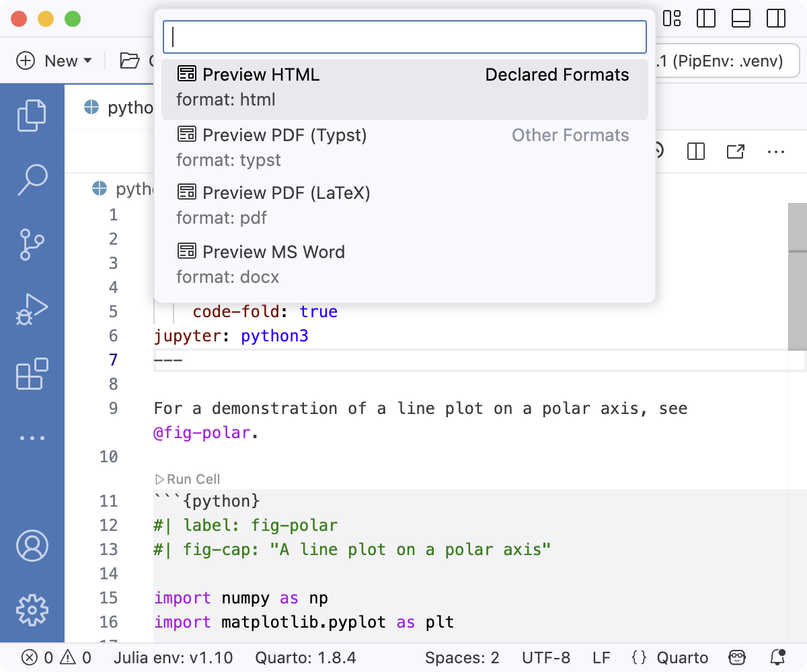Click the Split Editor icon
The width and height of the screenshot is (807, 672).
click(695, 152)
